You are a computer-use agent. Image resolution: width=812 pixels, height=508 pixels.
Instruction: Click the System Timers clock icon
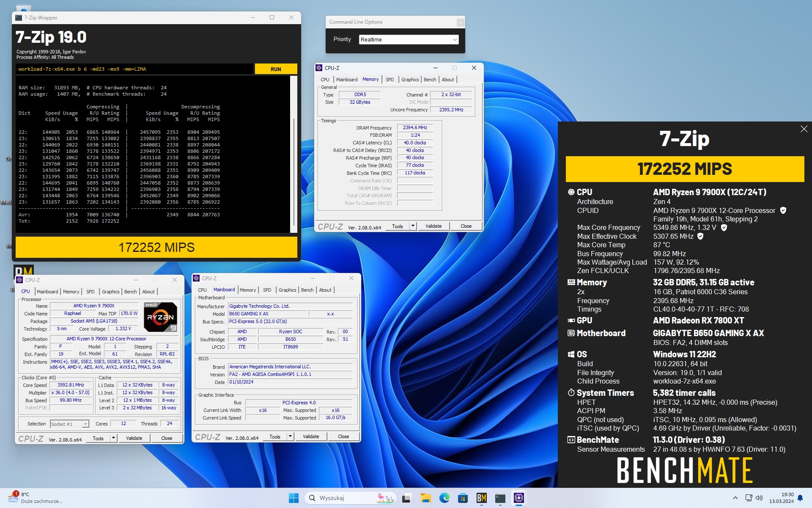click(x=571, y=393)
